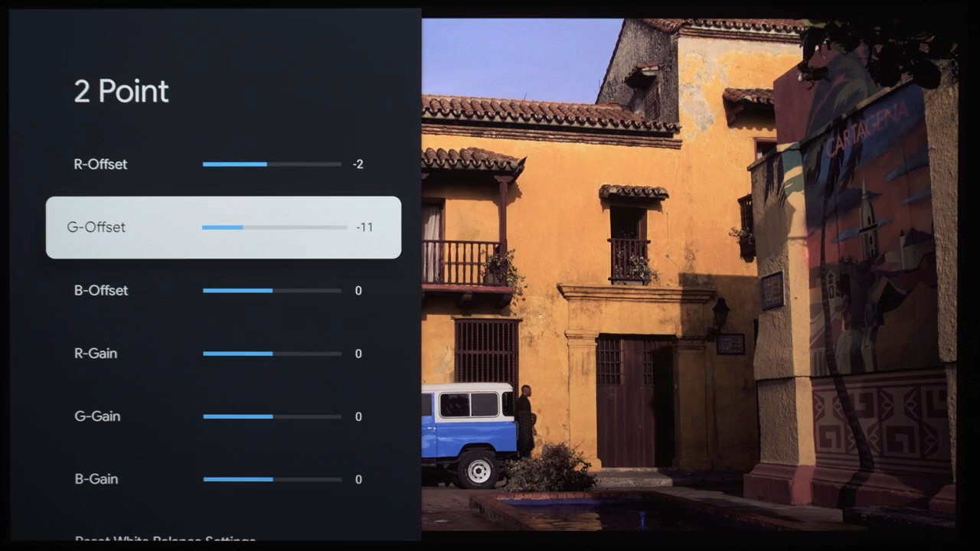Choose the B-Offset setting label
This screenshot has width=980, height=551.
(100, 291)
